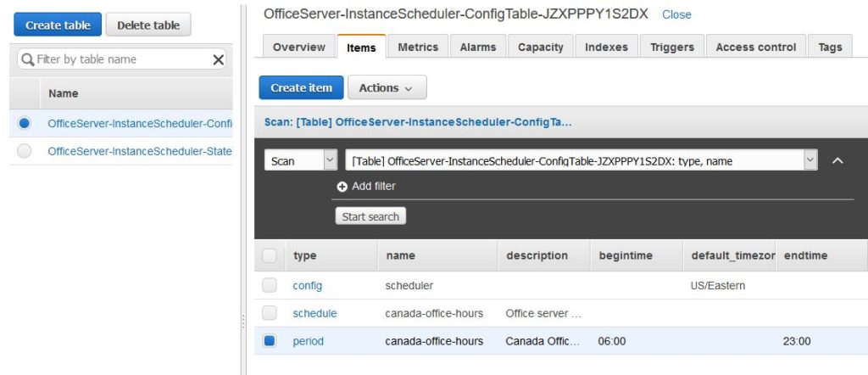Switch to the Metrics tab
Screen dimensions: 868x375
[418, 48]
